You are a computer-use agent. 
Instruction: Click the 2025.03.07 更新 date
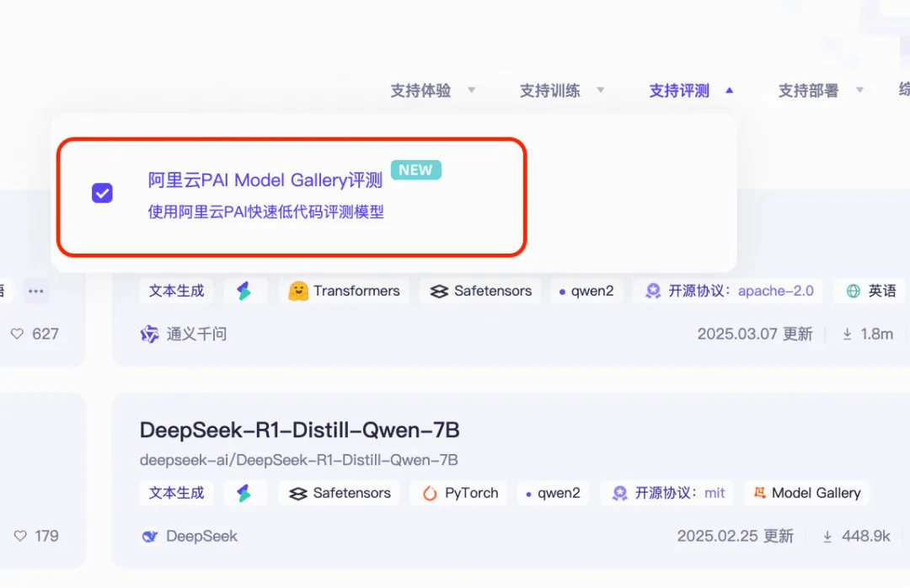point(755,334)
